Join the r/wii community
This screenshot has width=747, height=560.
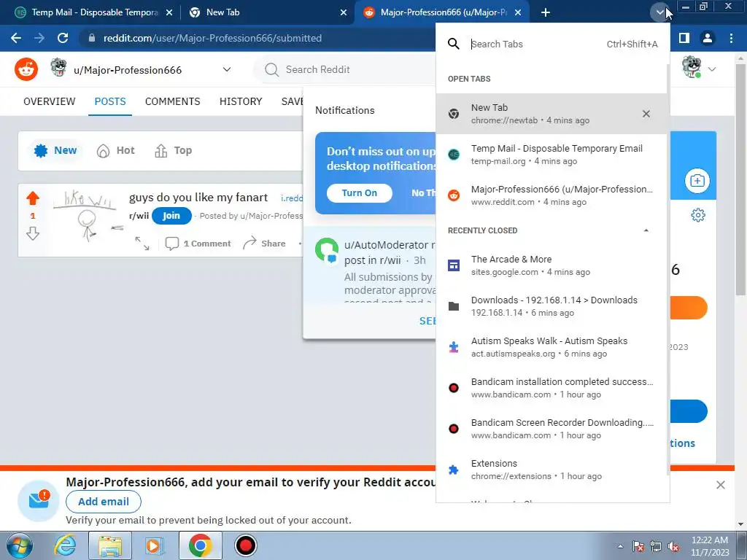(171, 216)
